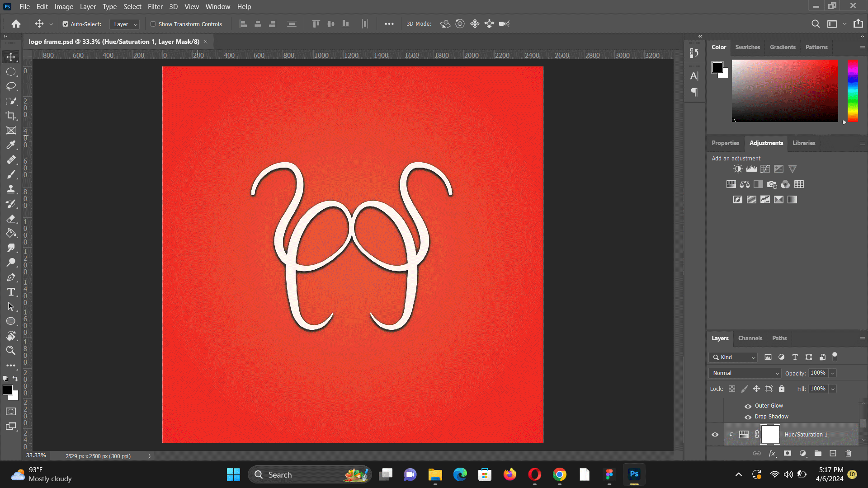The height and width of the screenshot is (488, 868).
Task: Select the Clone Stamp tool
Action: [x=11, y=189]
